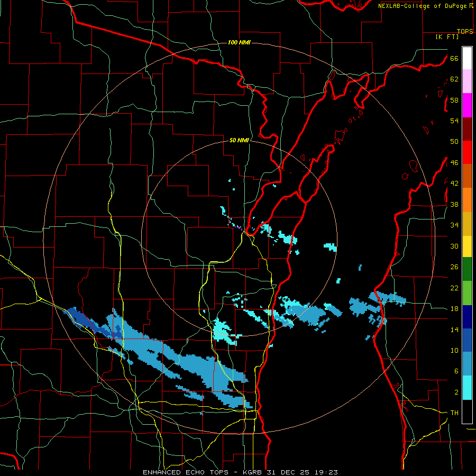This screenshot has height=476, width=476.
Task: Click the gold legend swatch
Action: tap(467, 224)
